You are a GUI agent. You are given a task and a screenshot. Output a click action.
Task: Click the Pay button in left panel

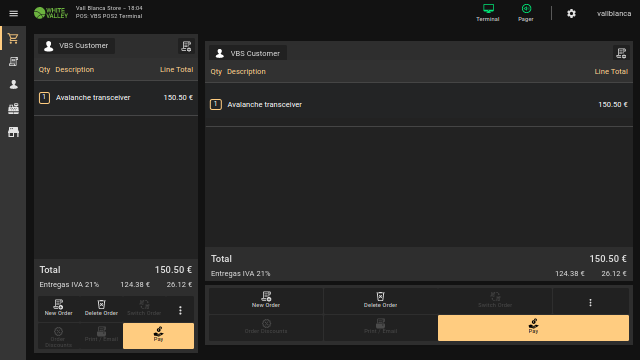click(158, 336)
